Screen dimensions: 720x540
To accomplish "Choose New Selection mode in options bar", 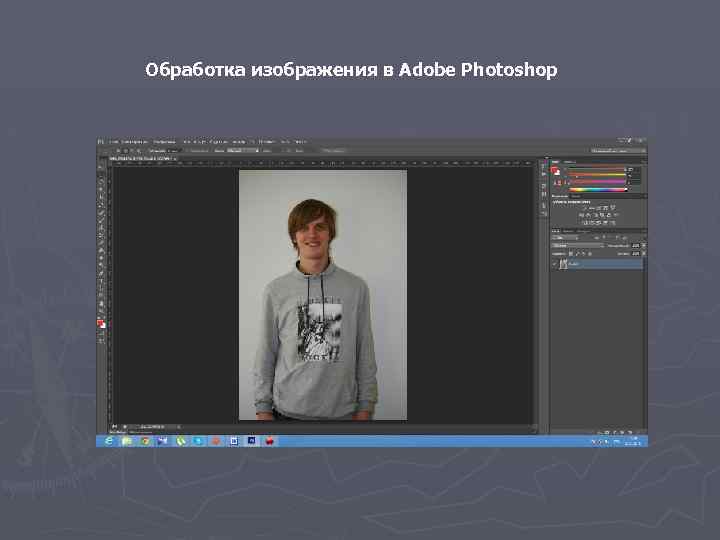I will 119,151.
